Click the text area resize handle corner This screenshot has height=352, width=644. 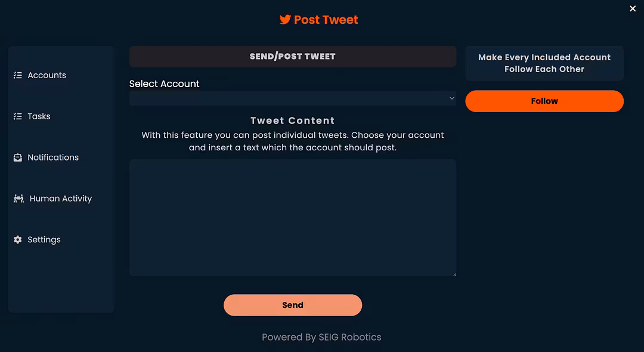pyautogui.click(x=454, y=274)
